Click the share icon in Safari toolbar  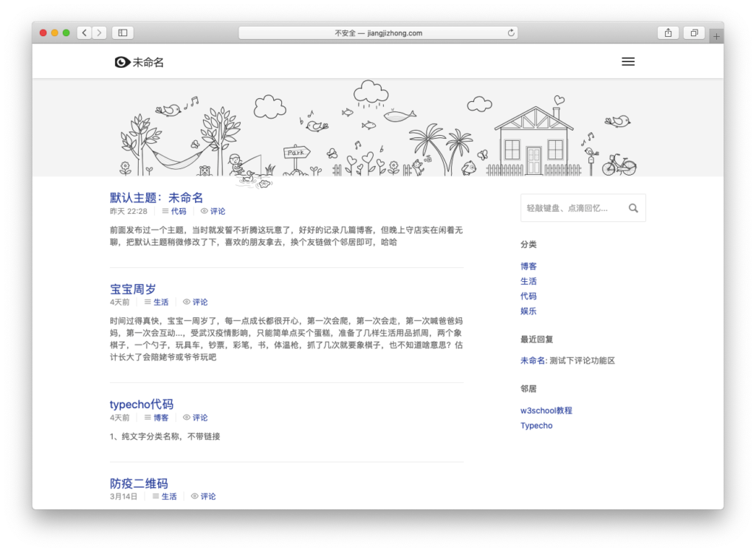click(667, 32)
